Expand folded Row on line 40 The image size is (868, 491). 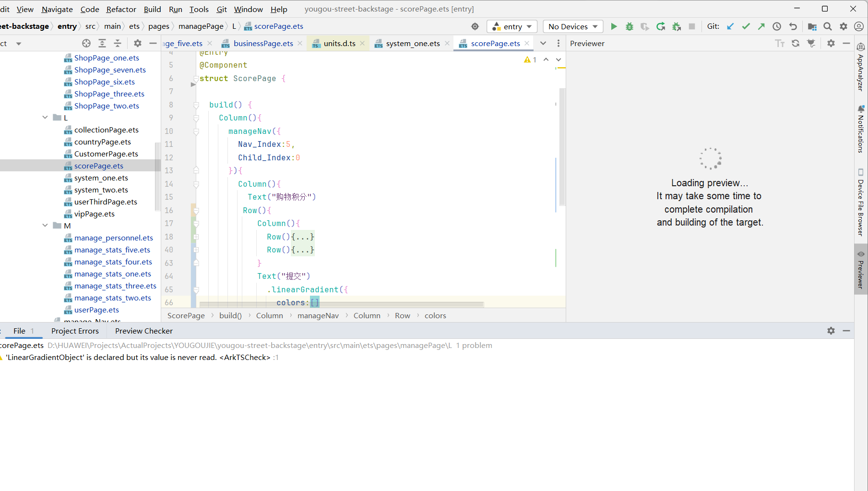pos(196,250)
